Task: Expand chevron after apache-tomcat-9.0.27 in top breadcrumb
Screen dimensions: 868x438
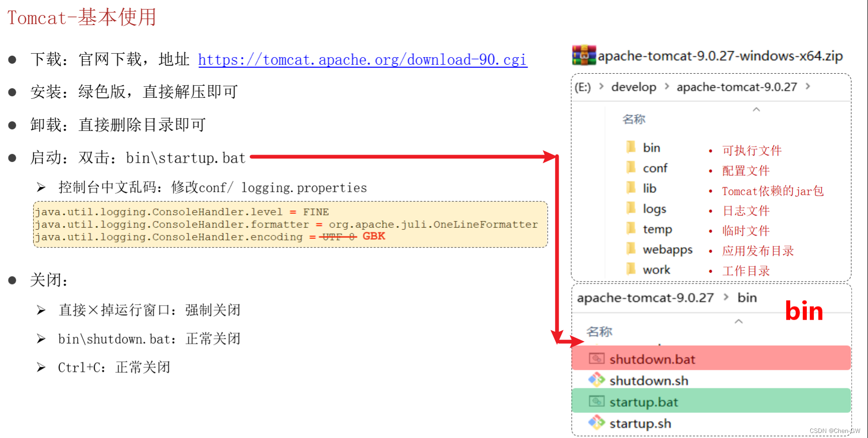Action: [x=808, y=86]
